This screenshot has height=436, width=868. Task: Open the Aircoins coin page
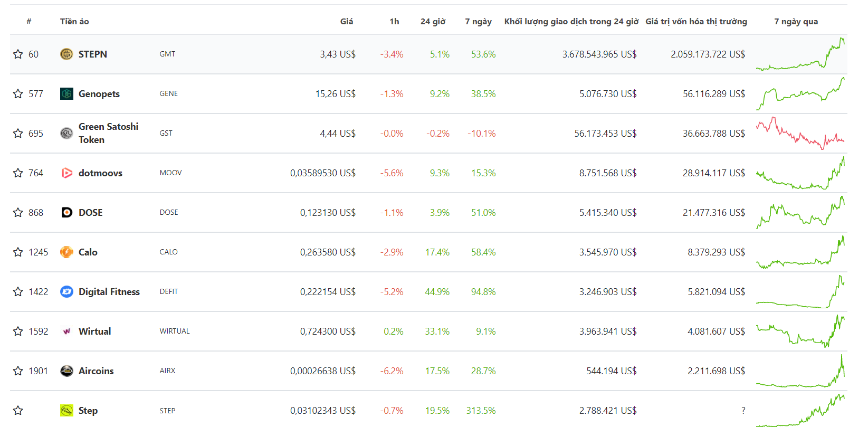pyautogui.click(x=96, y=371)
